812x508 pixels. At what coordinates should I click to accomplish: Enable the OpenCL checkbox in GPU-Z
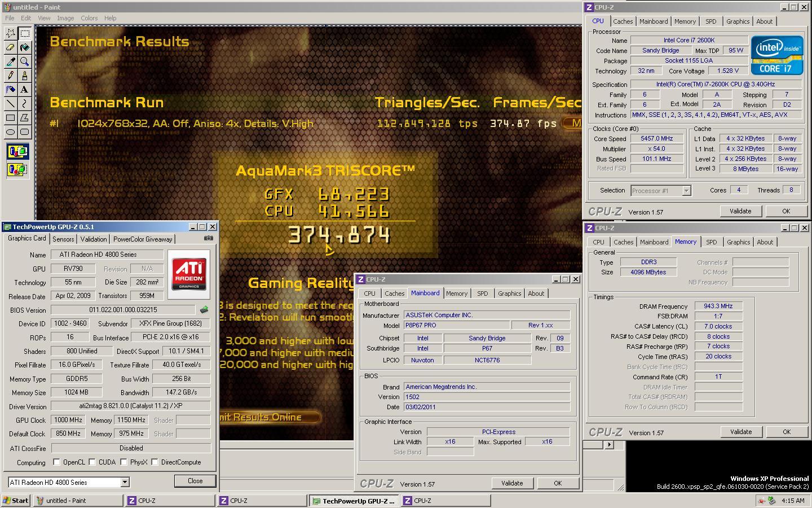click(x=56, y=462)
